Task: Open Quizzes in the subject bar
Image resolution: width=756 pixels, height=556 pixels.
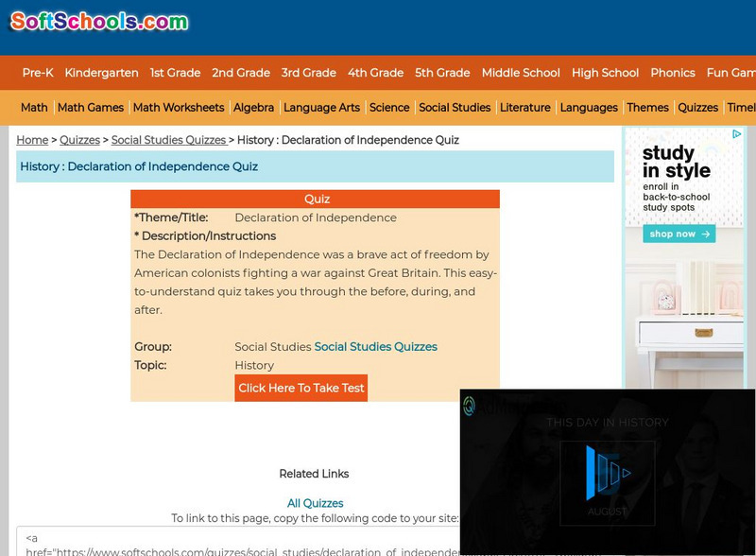Action: [697, 107]
